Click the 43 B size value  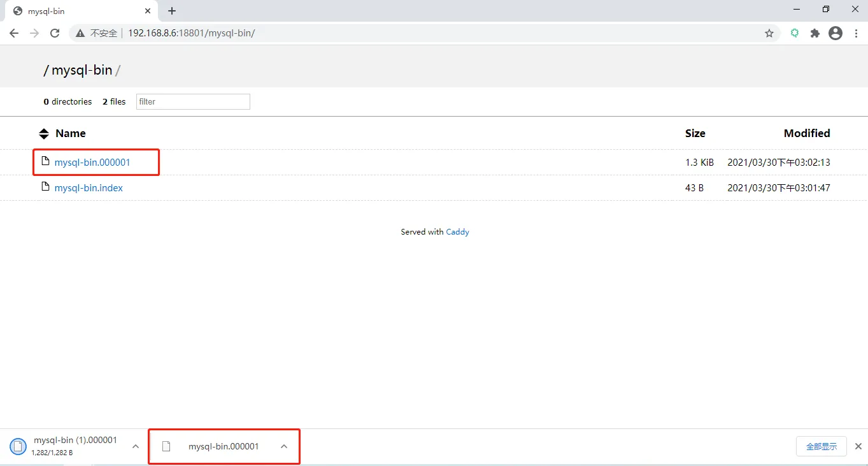click(694, 188)
